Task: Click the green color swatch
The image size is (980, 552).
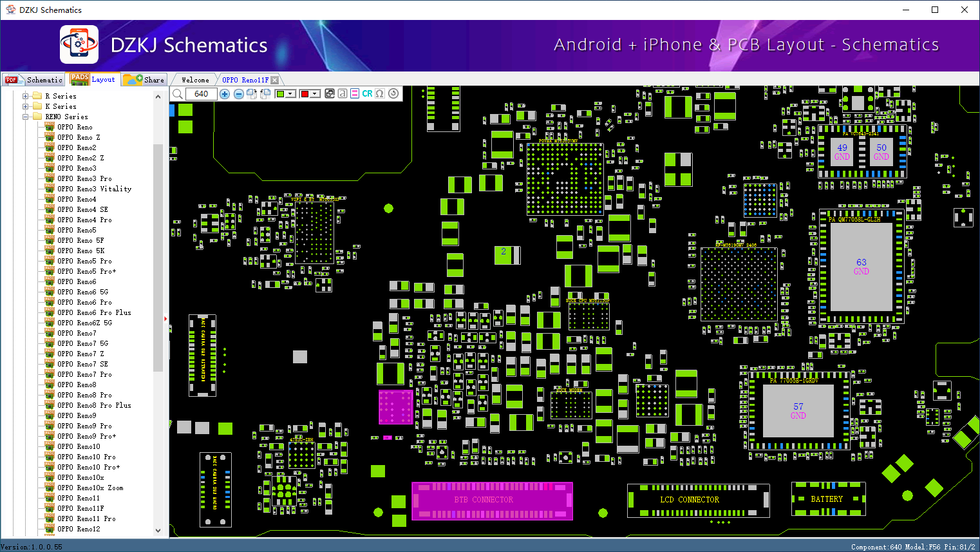Action: pyautogui.click(x=280, y=94)
